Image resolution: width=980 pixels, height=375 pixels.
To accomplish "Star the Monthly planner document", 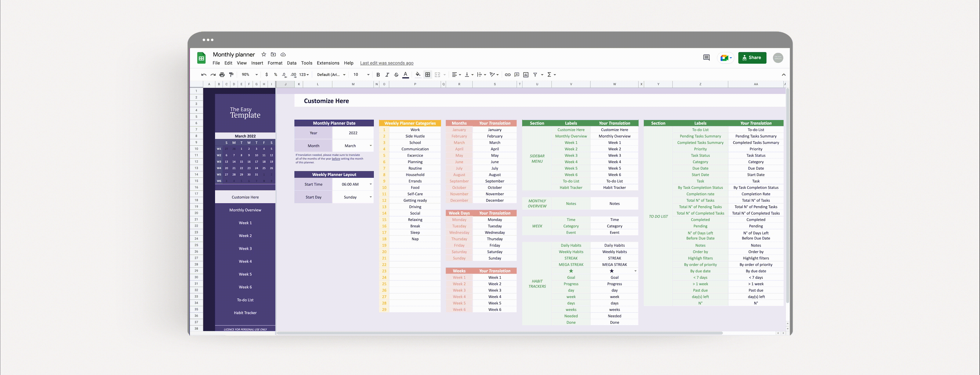I will pos(264,54).
